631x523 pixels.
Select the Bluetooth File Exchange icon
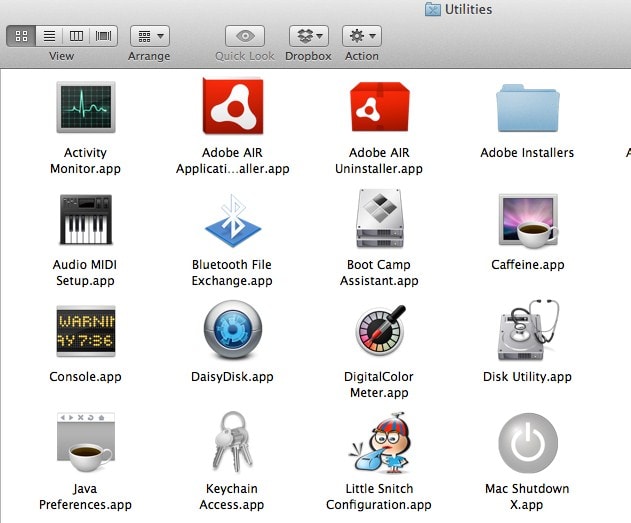233,220
